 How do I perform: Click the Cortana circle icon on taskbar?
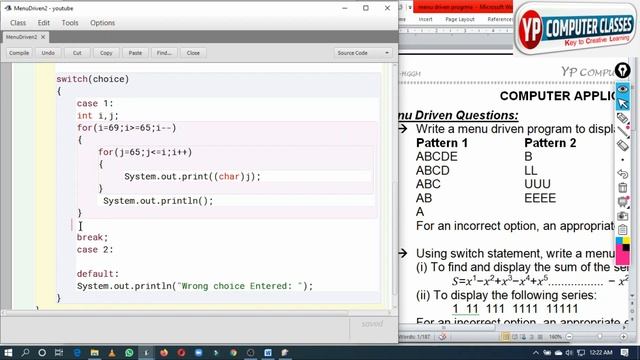(x=42, y=352)
